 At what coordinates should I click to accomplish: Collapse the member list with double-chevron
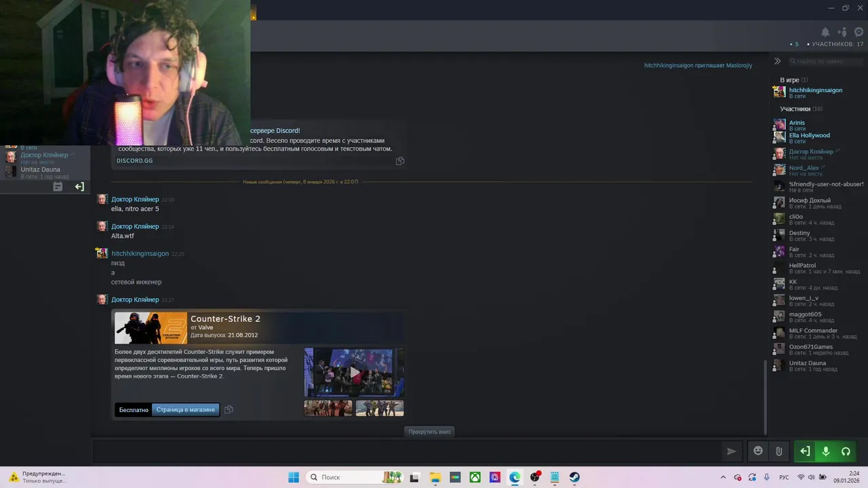(777, 61)
